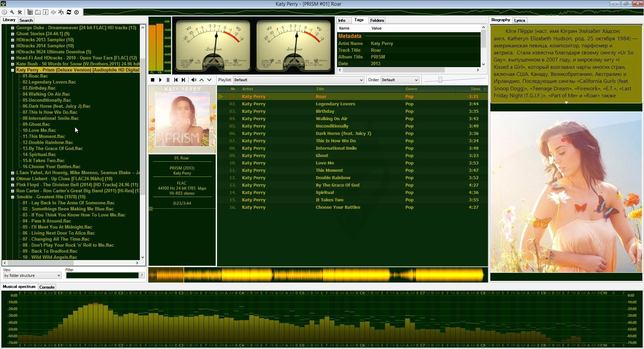Open the Folders tab
Viewport: 644px width, 349px height.
[x=377, y=20]
